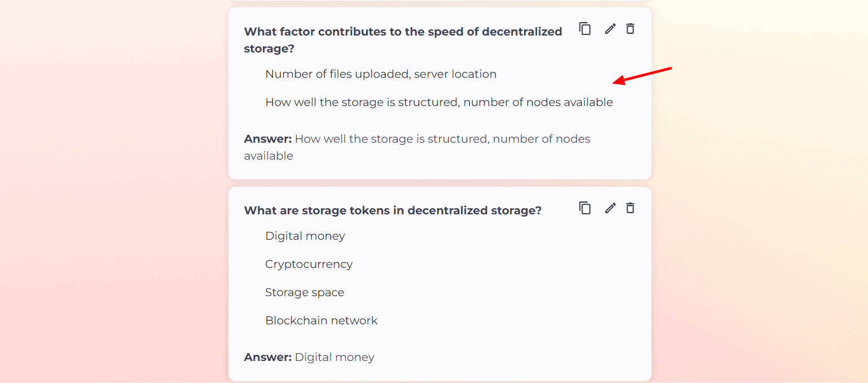Select the 'Blockchain network' option
This screenshot has height=383, width=868.
coord(321,320)
